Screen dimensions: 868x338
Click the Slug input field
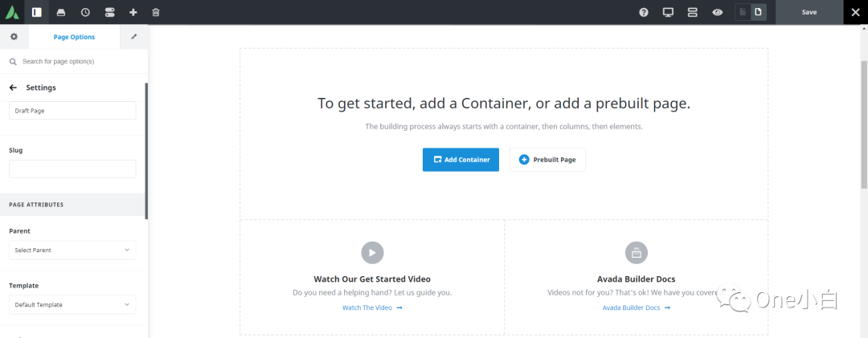[x=72, y=169]
